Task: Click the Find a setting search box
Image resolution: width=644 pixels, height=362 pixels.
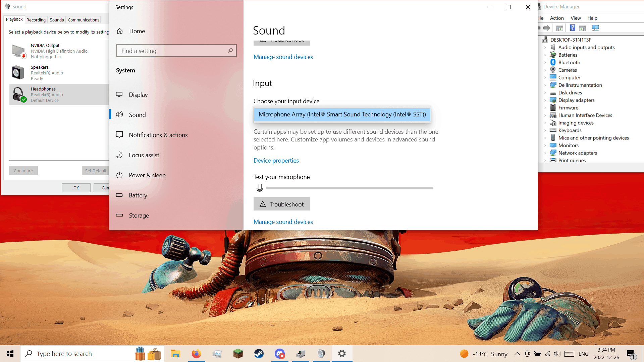Action: coord(173,51)
